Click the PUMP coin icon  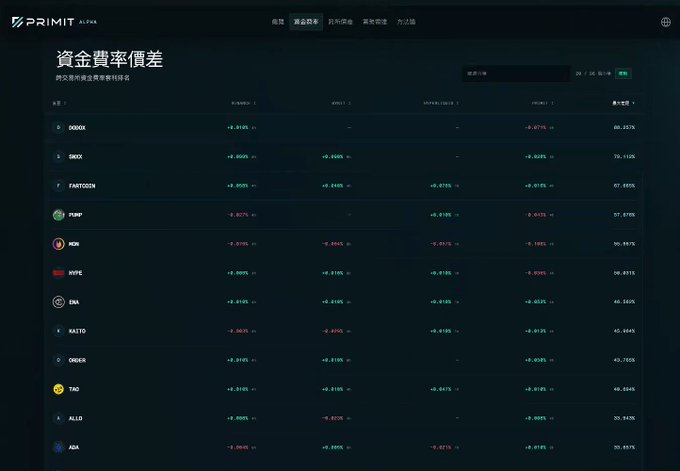point(59,215)
